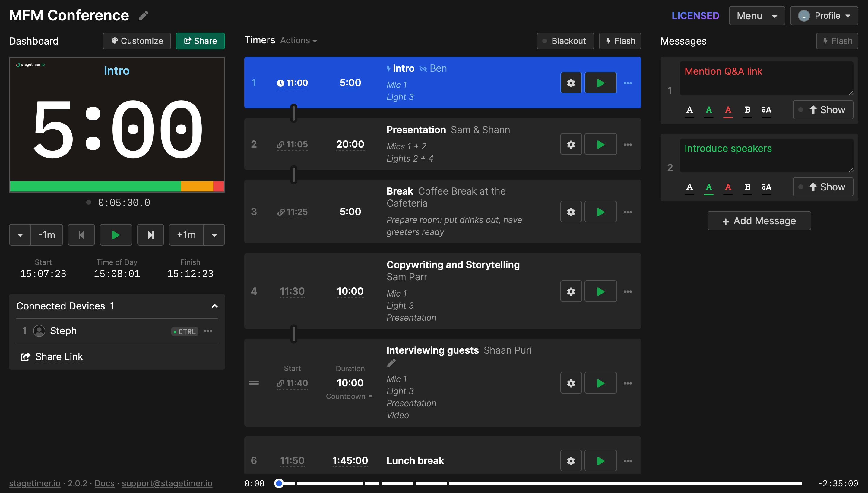Viewport: 868px width, 493px height.
Task: Enable Blackout mode
Action: pos(565,41)
